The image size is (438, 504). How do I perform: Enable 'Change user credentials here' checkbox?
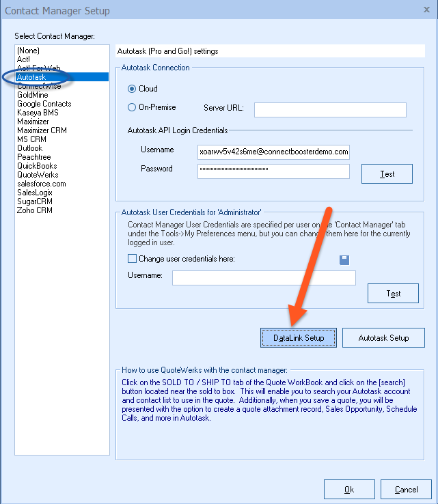(x=132, y=259)
